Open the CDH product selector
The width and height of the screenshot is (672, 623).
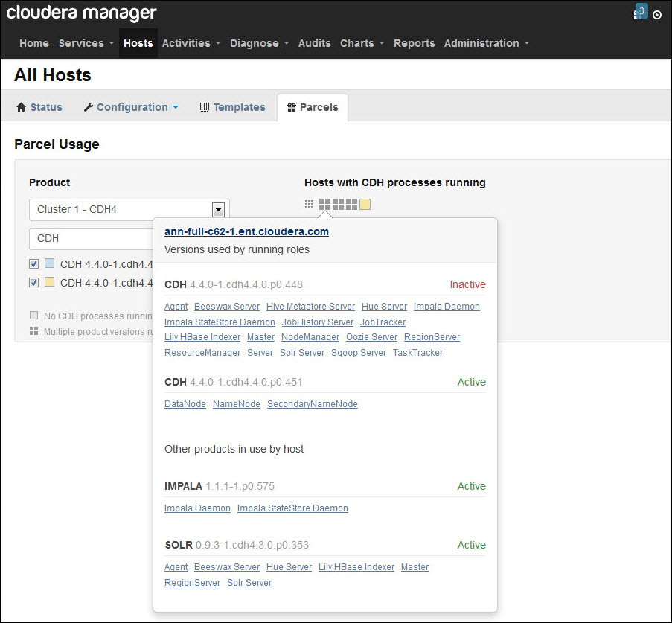tap(92, 238)
